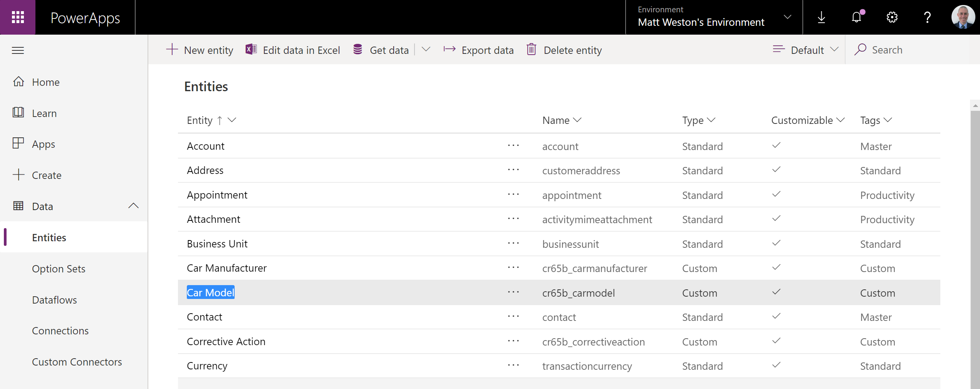Open more options for Car Manufacturer row
Image resolution: width=980 pixels, height=389 pixels.
(x=513, y=267)
